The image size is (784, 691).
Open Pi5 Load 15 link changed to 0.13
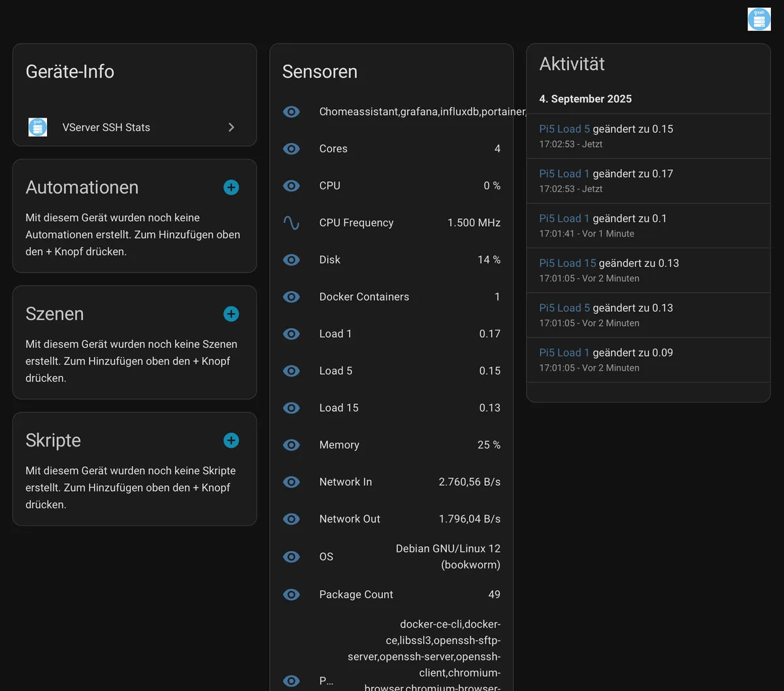(568, 263)
